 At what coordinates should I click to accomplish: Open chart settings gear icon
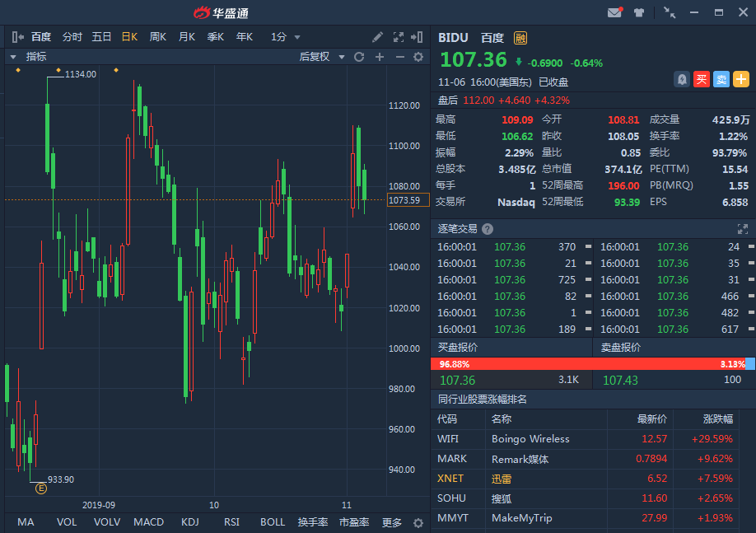coord(418,57)
